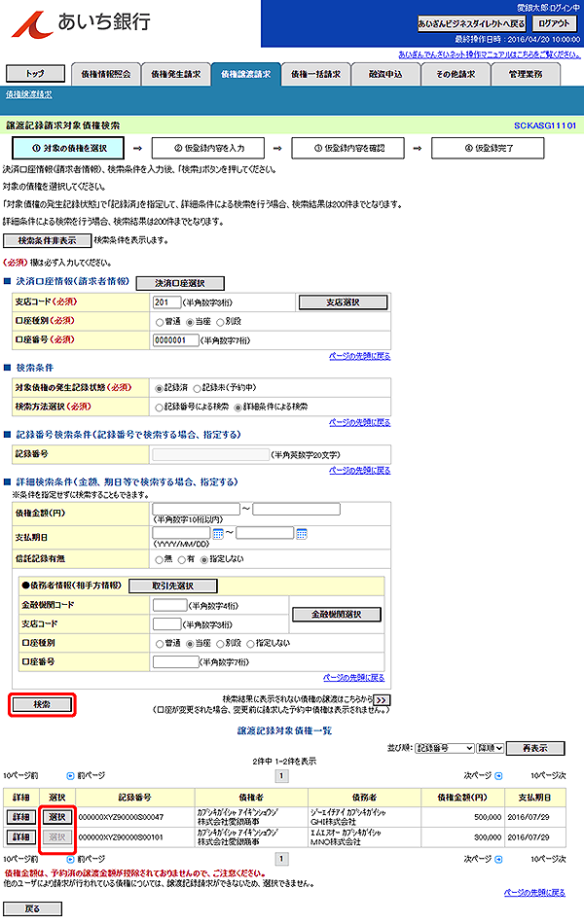Click the >> button for undisplayed bonds
This screenshot has height=924, width=584.
(x=383, y=700)
